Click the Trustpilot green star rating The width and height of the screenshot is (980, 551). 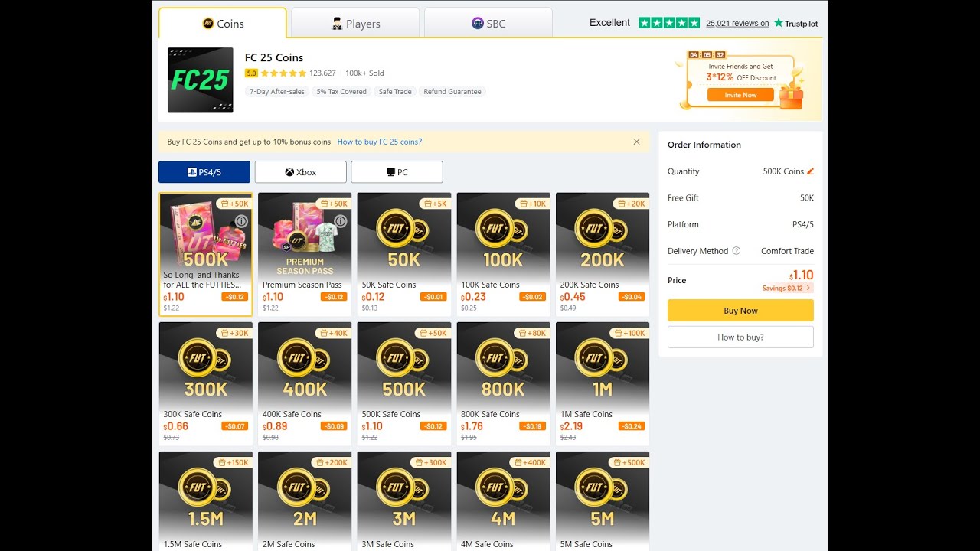pos(669,23)
